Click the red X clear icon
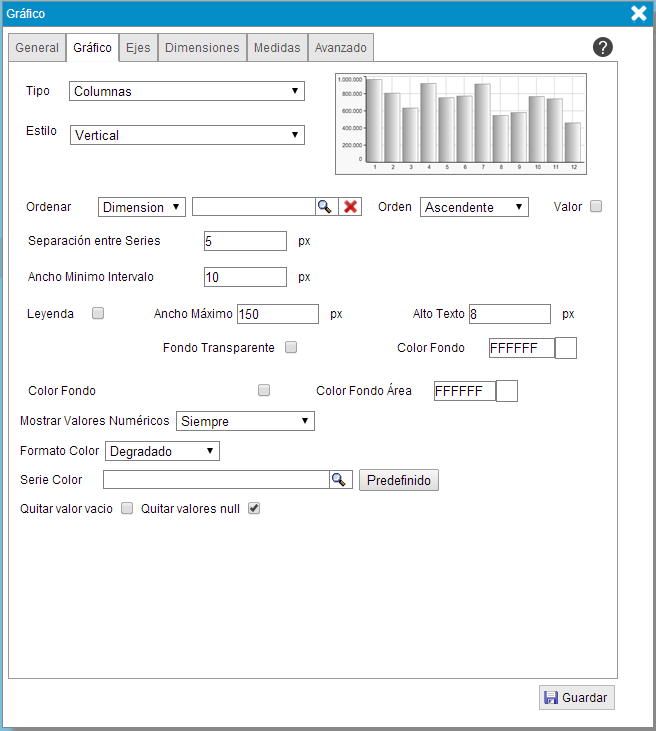 pos(350,206)
